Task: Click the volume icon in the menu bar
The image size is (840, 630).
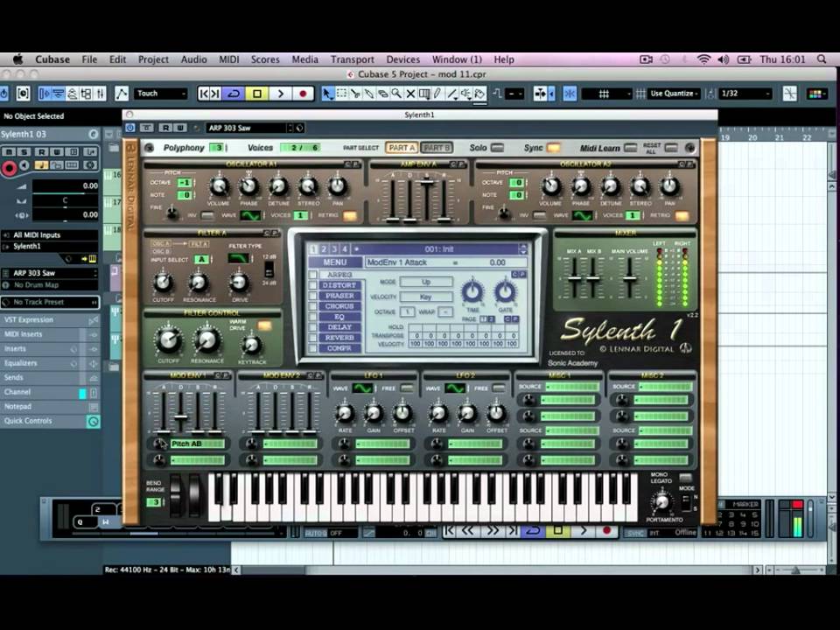Action: [x=724, y=59]
